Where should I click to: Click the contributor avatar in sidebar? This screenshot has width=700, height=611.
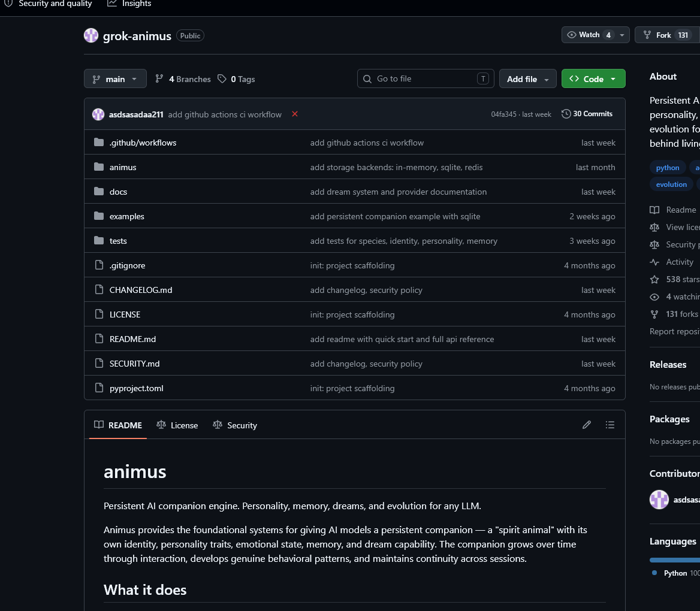point(659,500)
